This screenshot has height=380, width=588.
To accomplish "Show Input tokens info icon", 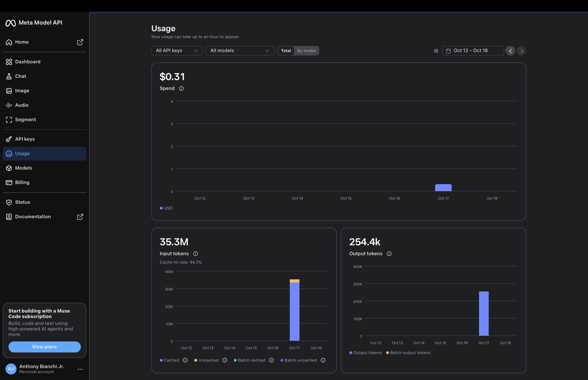I will pyautogui.click(x=196, y=254).
